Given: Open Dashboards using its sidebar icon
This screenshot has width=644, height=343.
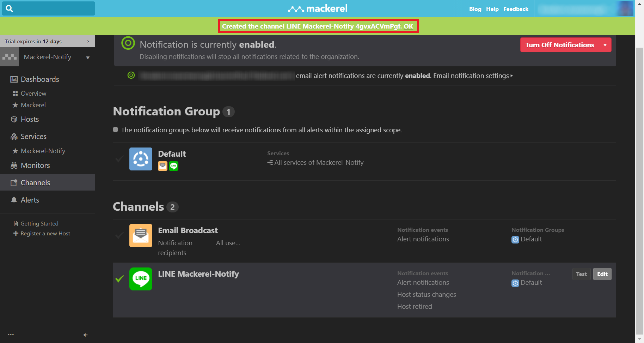Looking at the screenshot, I should point(14,79).
